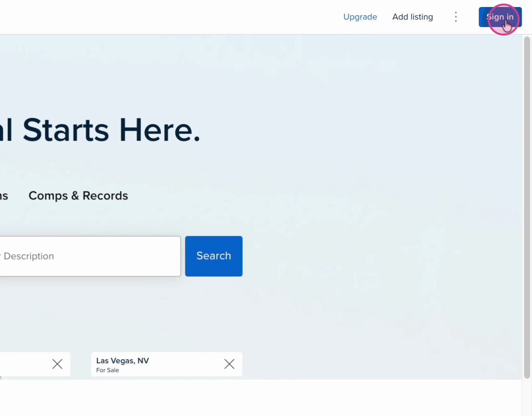Switch to the Comps & Records tab
The image size is (532, 416).
coord(78,196)
